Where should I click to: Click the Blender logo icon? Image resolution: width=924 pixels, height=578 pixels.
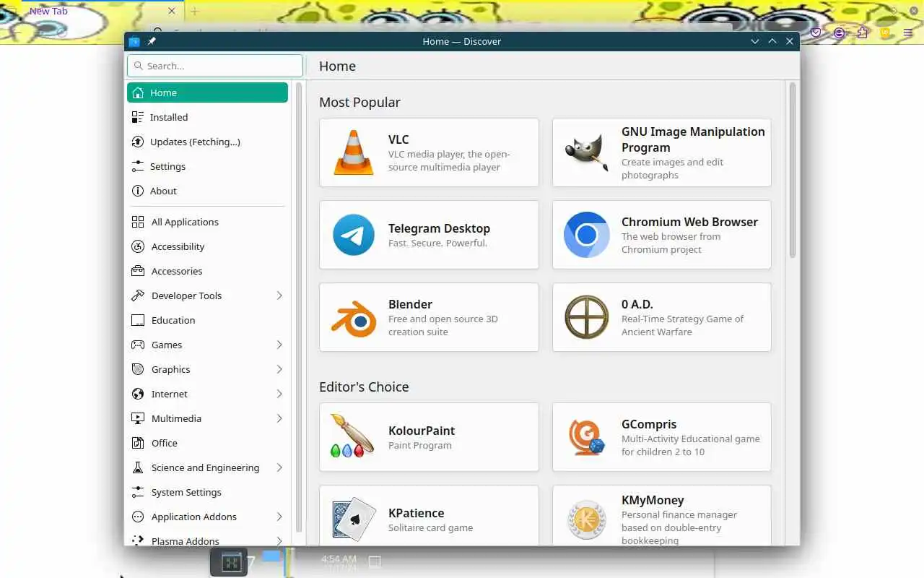(x=354, y=318)
